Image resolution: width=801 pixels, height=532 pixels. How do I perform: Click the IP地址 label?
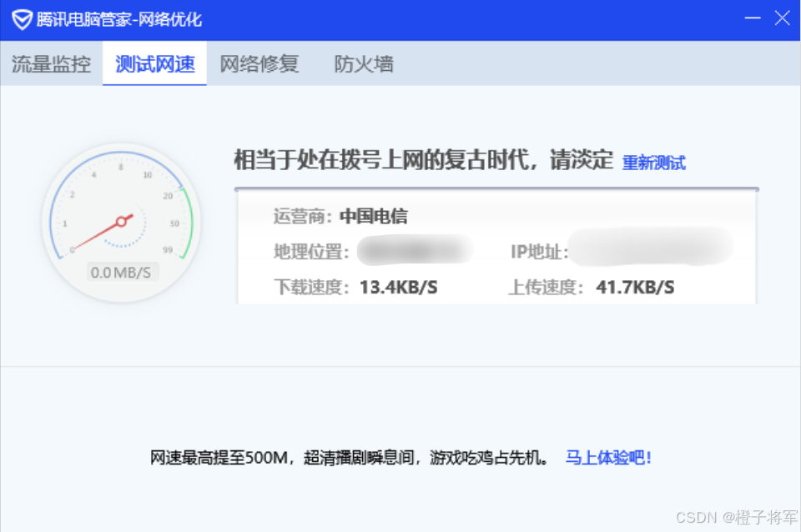[x=540, y=252]
